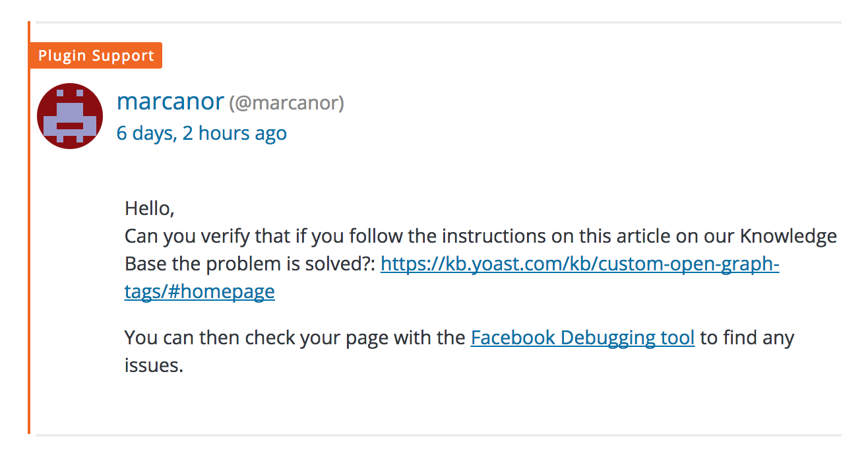Click the orange vertical bar beside the reply

click(29, 264)
